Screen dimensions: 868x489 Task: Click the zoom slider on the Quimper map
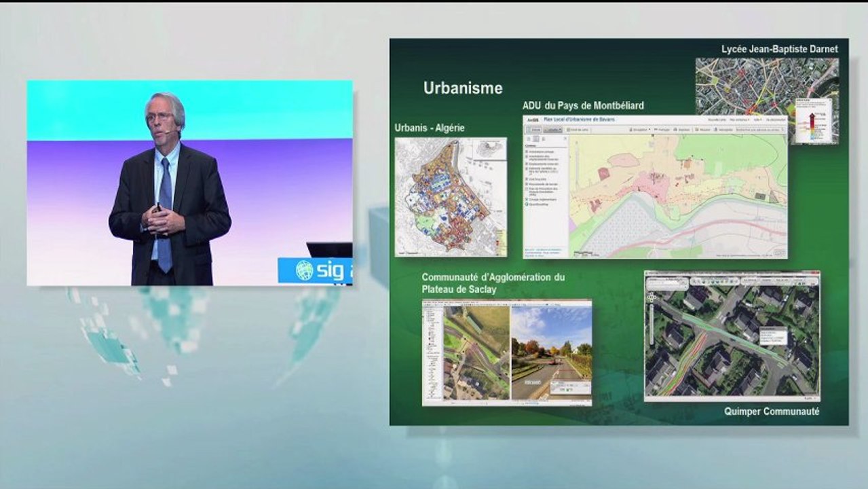pos(652,324)
